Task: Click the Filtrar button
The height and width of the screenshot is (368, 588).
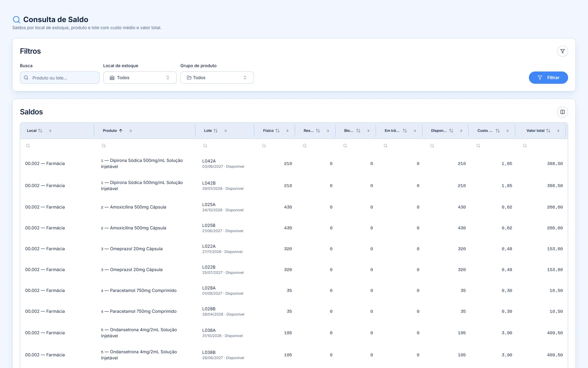Action: click(548, 78)
